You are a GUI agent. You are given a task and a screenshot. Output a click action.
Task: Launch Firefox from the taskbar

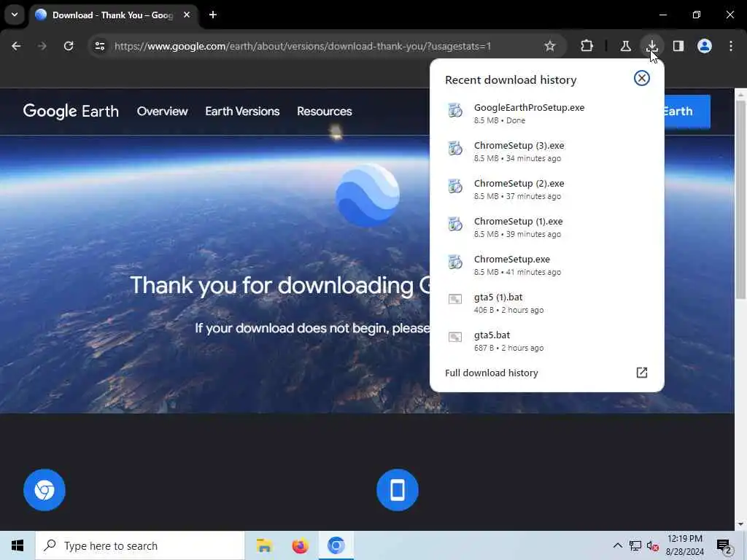[300, 545]
